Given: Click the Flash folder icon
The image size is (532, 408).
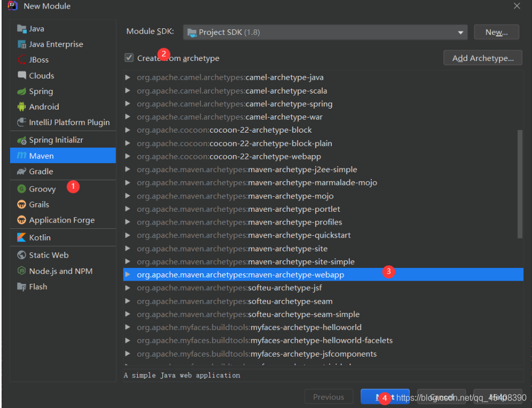Looking at the screenshot, I should 22,287.
